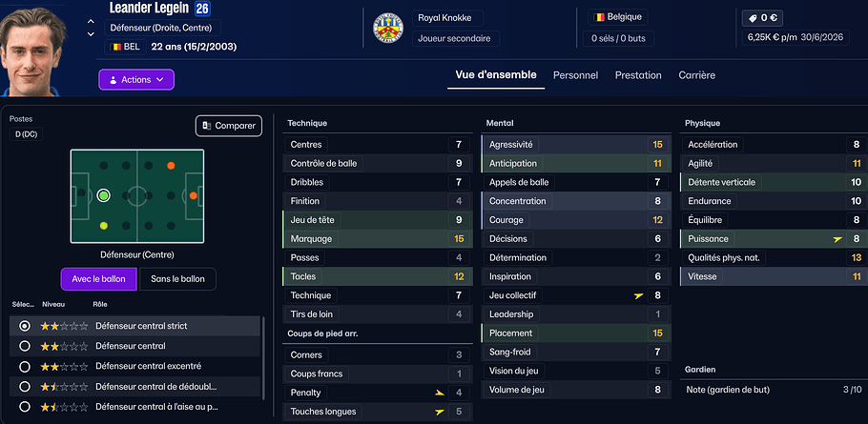
Task: Open the Personnel tab
Action: (x=575, y=75)
